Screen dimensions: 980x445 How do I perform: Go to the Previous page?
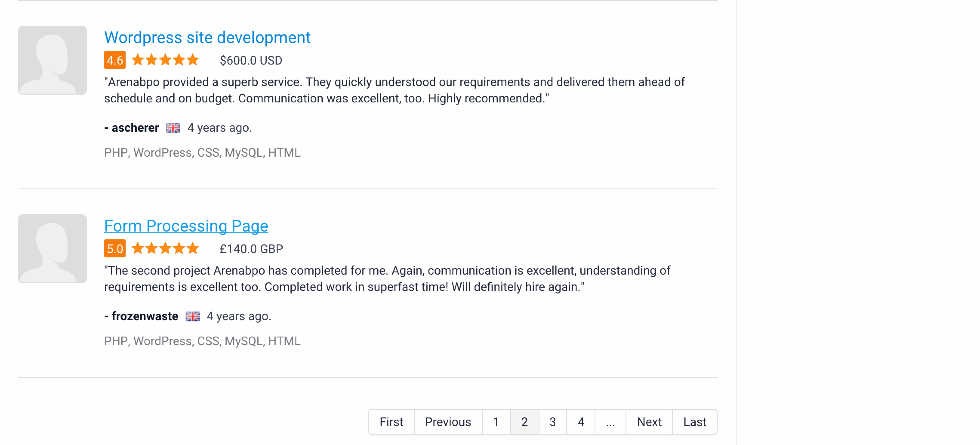[x=448, y=422]
